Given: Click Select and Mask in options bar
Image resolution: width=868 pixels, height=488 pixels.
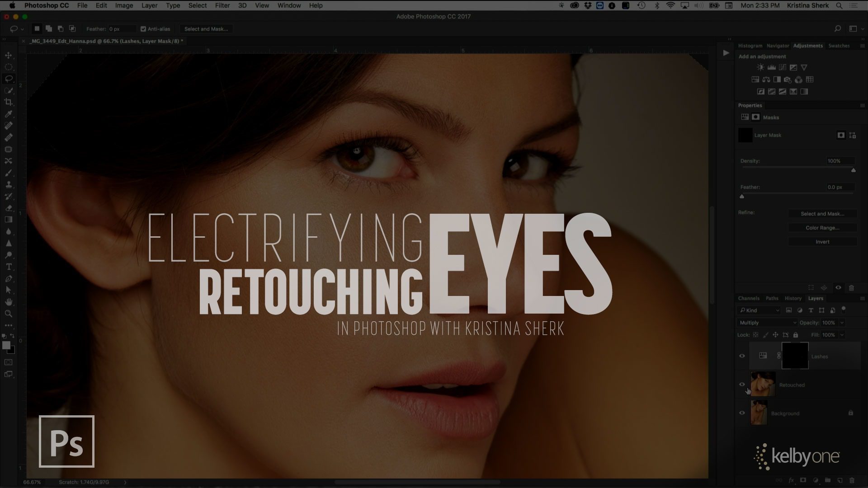Looking at the screenshot, I should [206, 29].
